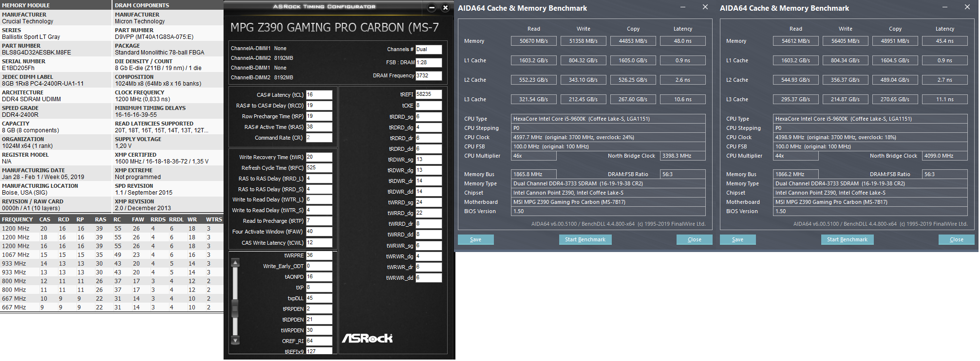Image resolution: width=980 pixels, height=361 pixels.
Task: Click the Close button in right AIDA64 window
Action: click(x=957, y=239)
